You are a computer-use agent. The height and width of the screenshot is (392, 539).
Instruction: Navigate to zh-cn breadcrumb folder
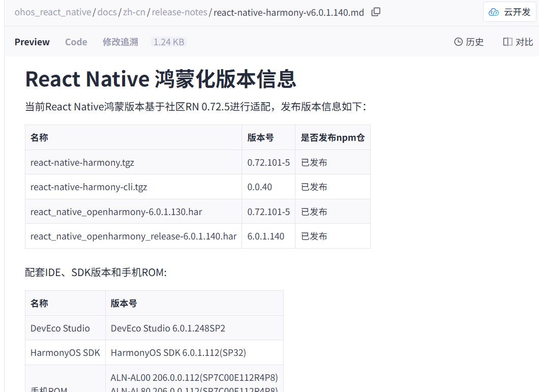[x=134, y=12]
